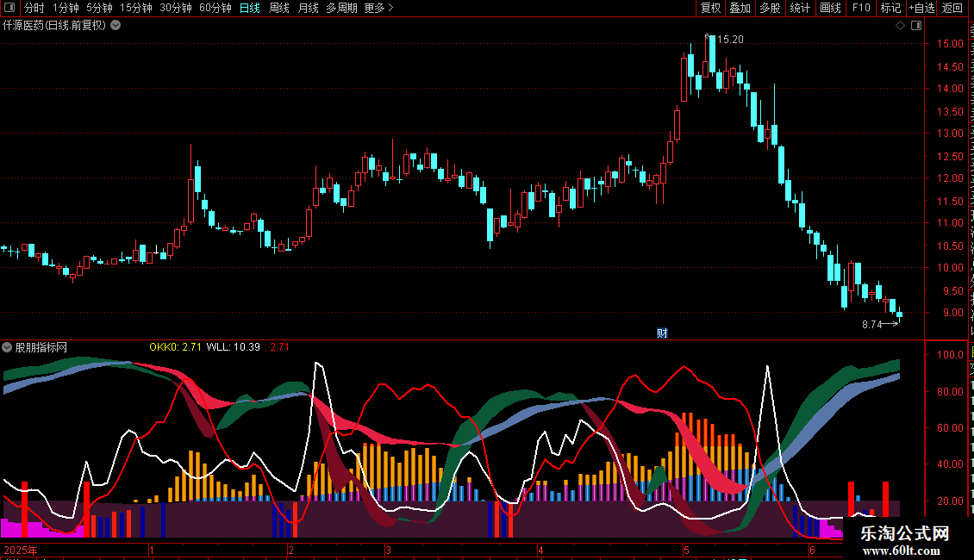Image resolution: width=974 pixels, height=560 pixels.
Task: Select the 15分钟 period
Action: coord(136,8)
